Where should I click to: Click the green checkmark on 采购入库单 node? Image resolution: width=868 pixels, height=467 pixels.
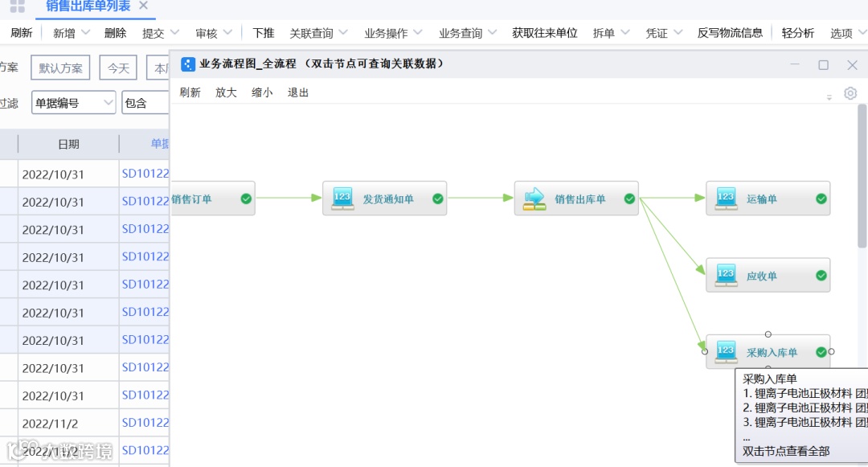(821, 352)
